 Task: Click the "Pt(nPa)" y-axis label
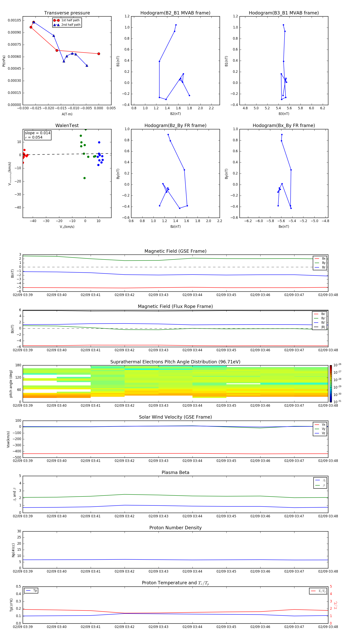point(4,61)
